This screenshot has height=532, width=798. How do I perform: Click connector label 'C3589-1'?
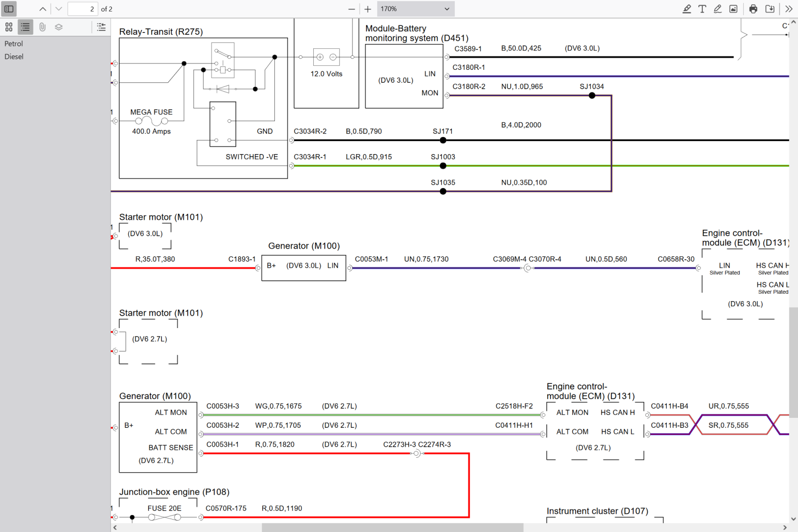tap(468, 48)
